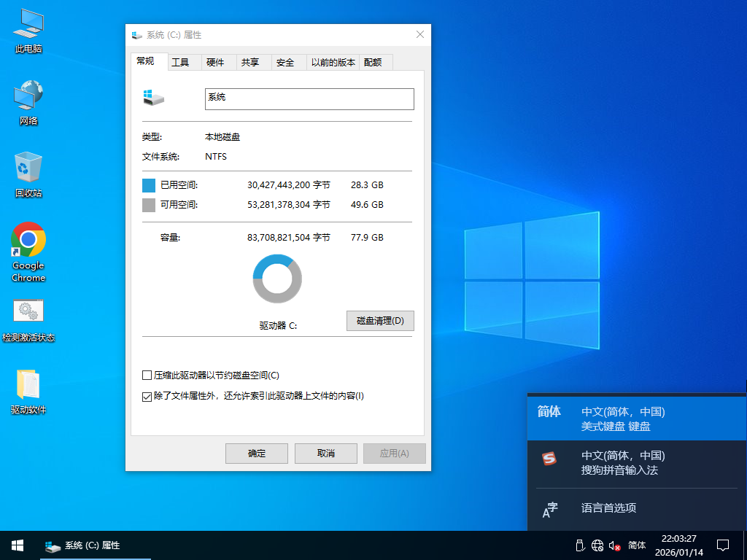Click the muted volume tray icon
747x560 pixels.
(614, 545)
